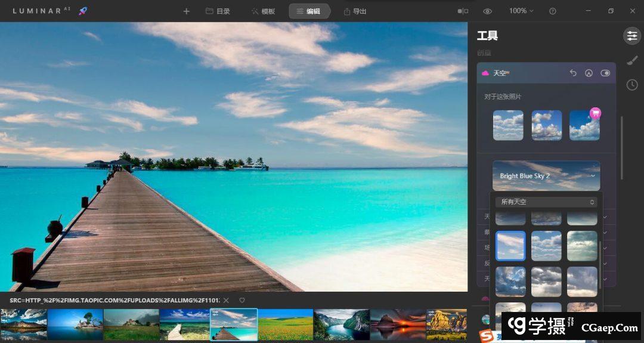Open the before/after compare view icon
644x343 pixels.
point(463,11)
